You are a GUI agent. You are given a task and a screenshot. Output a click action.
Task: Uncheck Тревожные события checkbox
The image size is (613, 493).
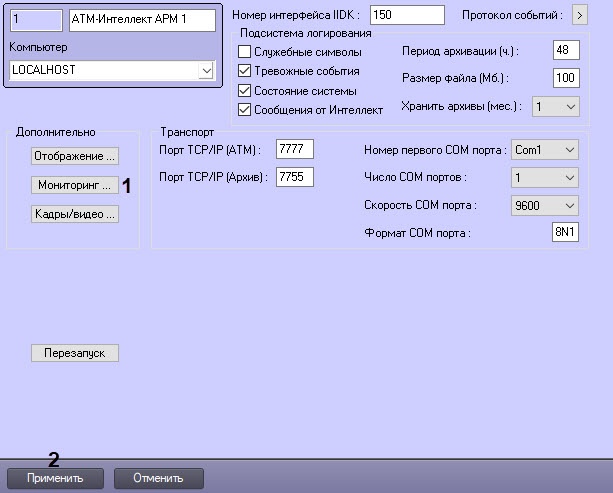(x=245, y=71)
